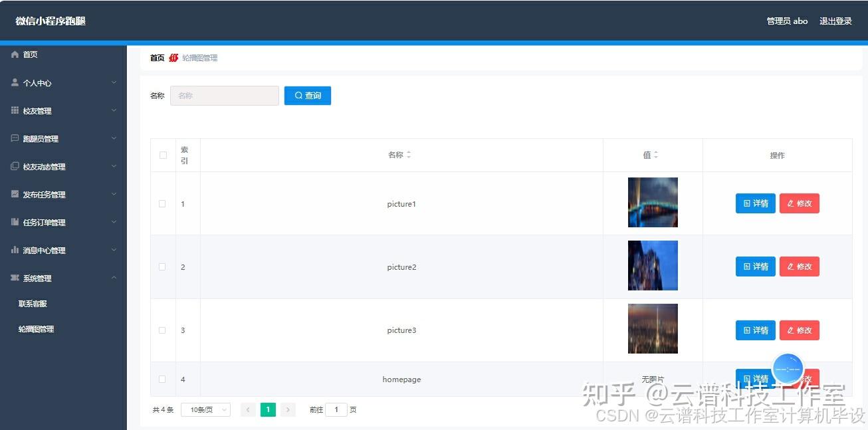Viewport: 868px width, 430px height.
Task: Click the 详情 button for picture3
Action: 755,330
